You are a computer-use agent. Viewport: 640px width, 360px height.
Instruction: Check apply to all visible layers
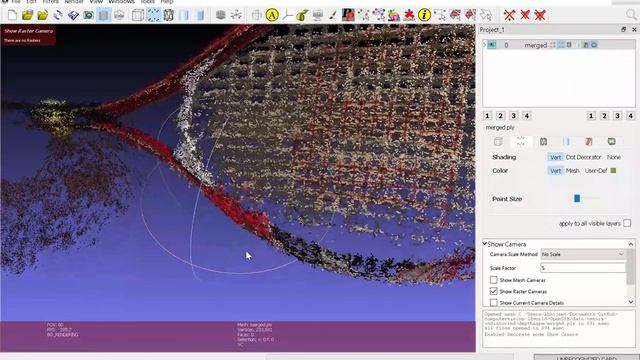tap(627, 223)
